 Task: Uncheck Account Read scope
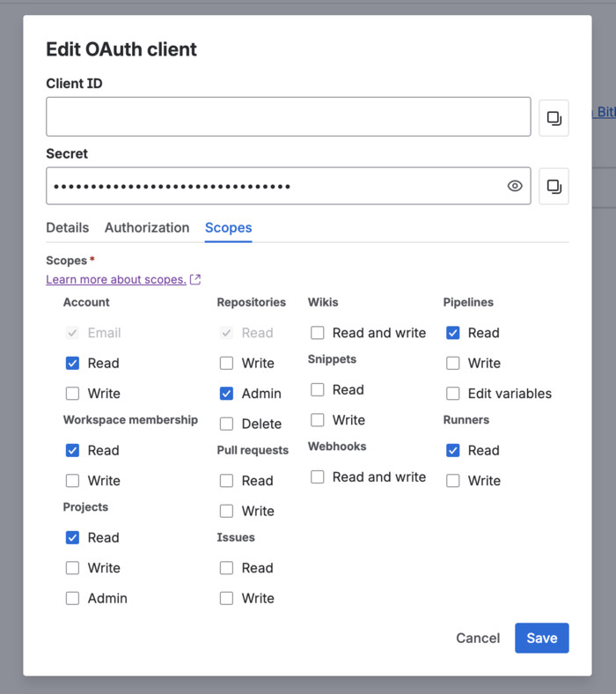(x=72, y=363)
